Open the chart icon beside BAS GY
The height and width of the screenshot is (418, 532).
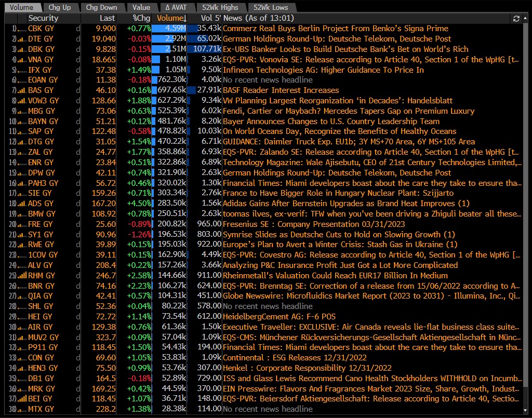click(22, 90)
